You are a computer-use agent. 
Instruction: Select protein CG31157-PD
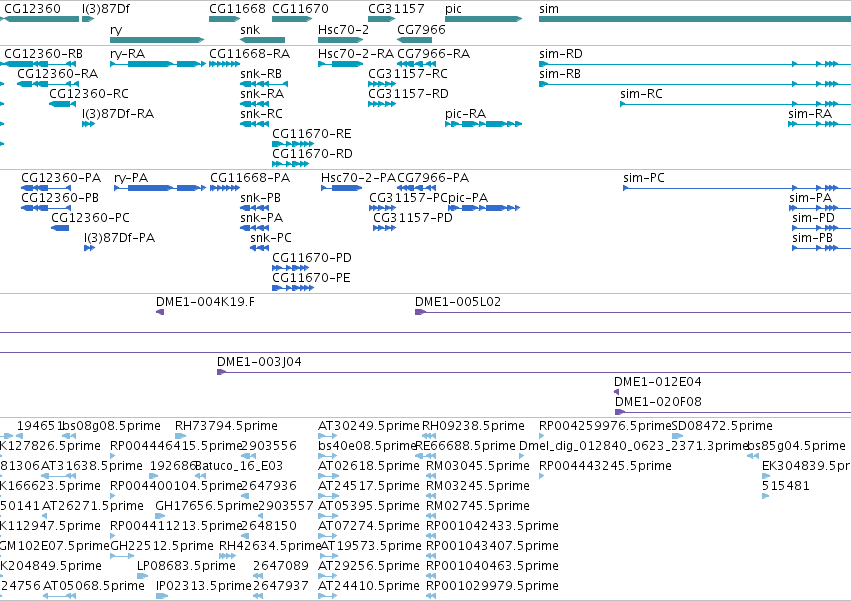coord(412,218)
